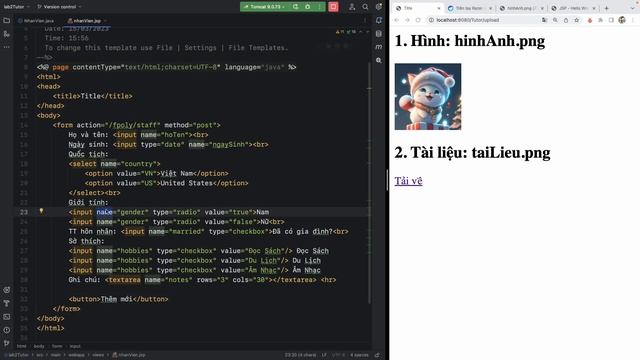640x360 pixels.
Task: Go back in Chrome browser
Action: coord(397,20)
